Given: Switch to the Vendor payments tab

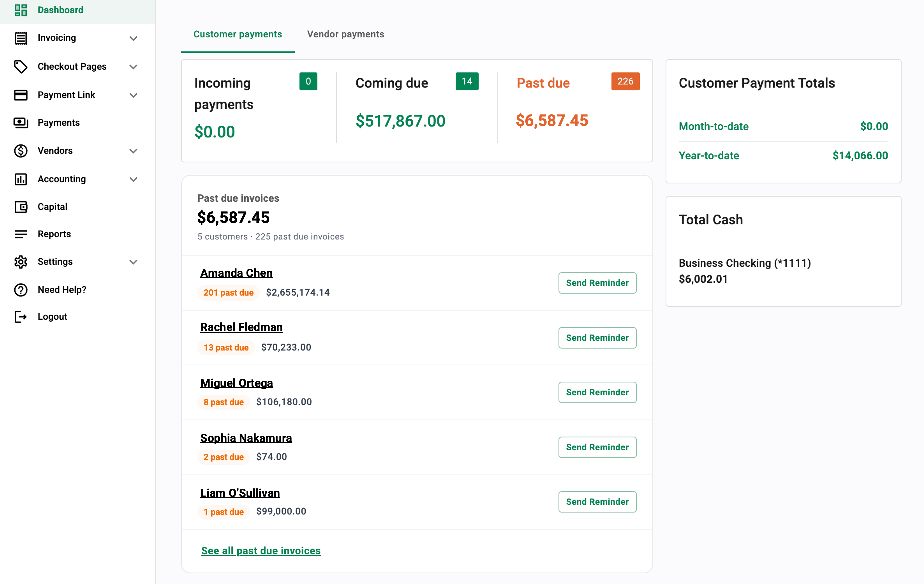Looking at the screenshot, I should (x=345, y=34).
